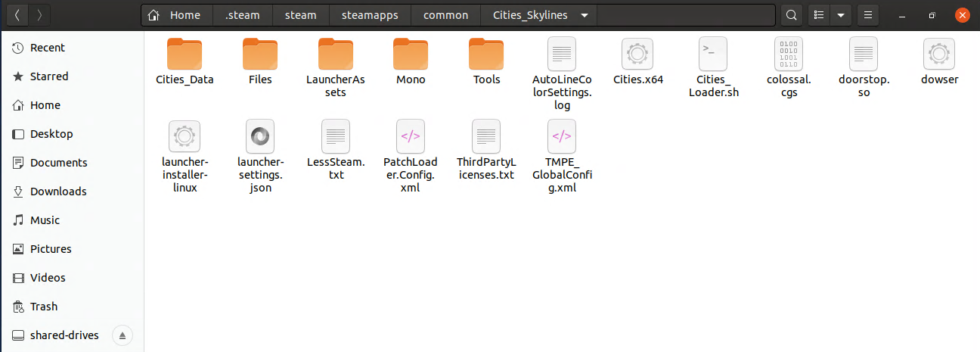This screenshot has width=980, height=352.
Task: Open Documents in the sidebar
Action: pyautogui.click(x=72, y=163)
